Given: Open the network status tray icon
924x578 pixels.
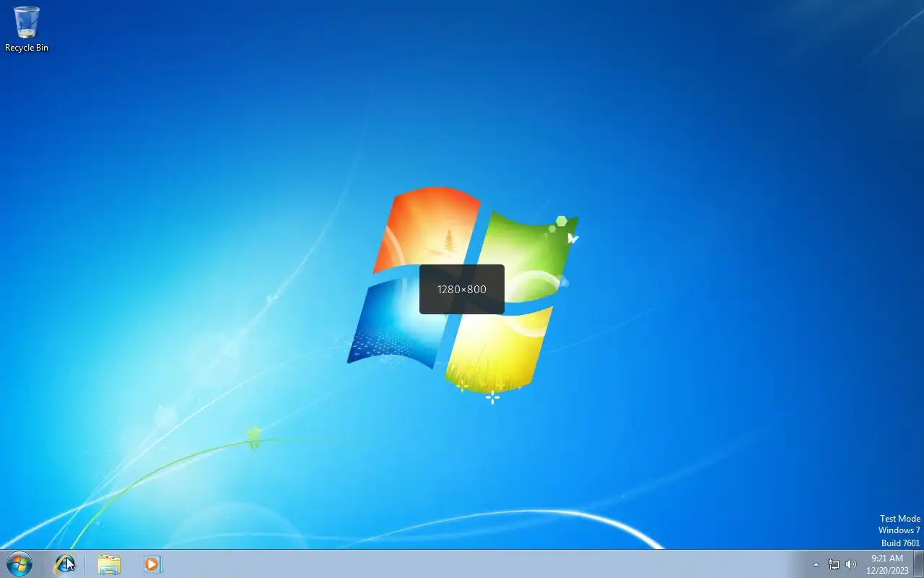Looking at the screenshot, I should point(834,564).
